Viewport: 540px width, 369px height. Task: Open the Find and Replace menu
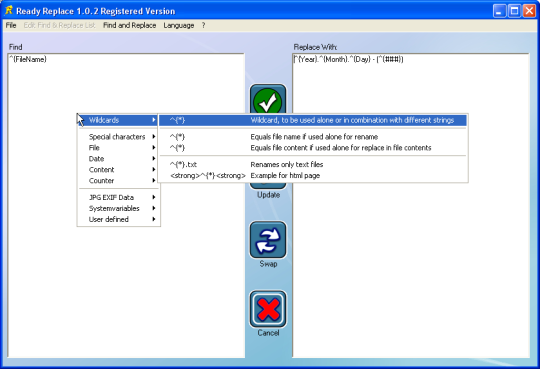click(129, 25)
